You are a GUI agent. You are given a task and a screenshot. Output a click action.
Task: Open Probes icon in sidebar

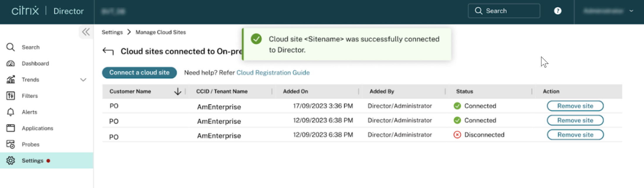click(x=11, y=144)
